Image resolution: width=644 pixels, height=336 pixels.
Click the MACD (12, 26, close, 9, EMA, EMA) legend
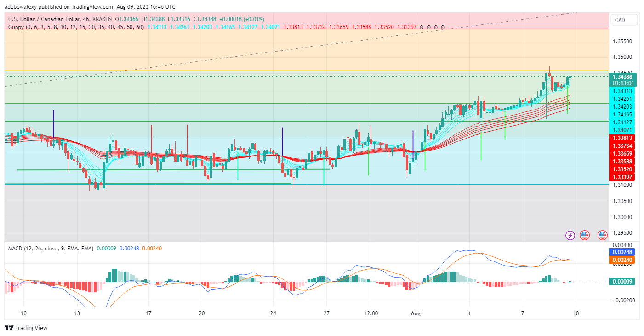coord(51,249)
